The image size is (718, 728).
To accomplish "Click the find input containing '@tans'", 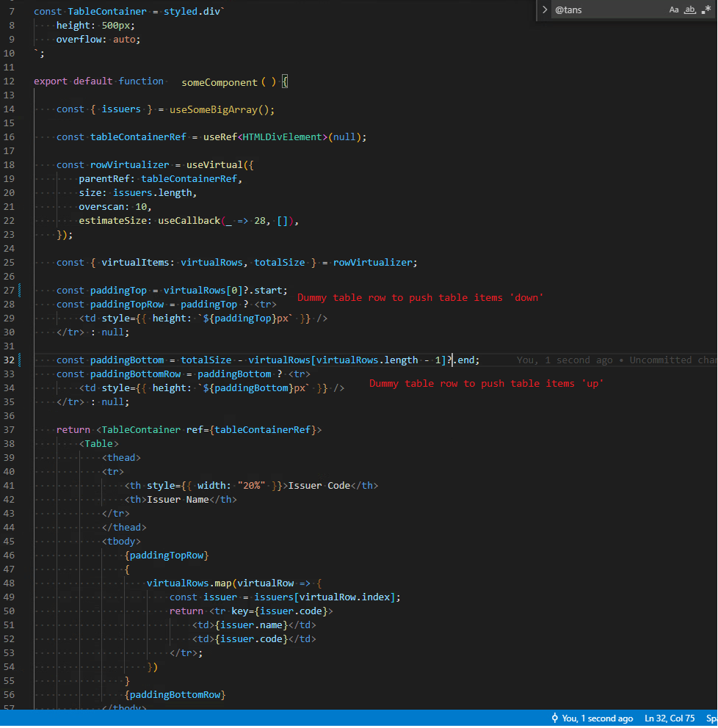I will (x=609, y=10).
